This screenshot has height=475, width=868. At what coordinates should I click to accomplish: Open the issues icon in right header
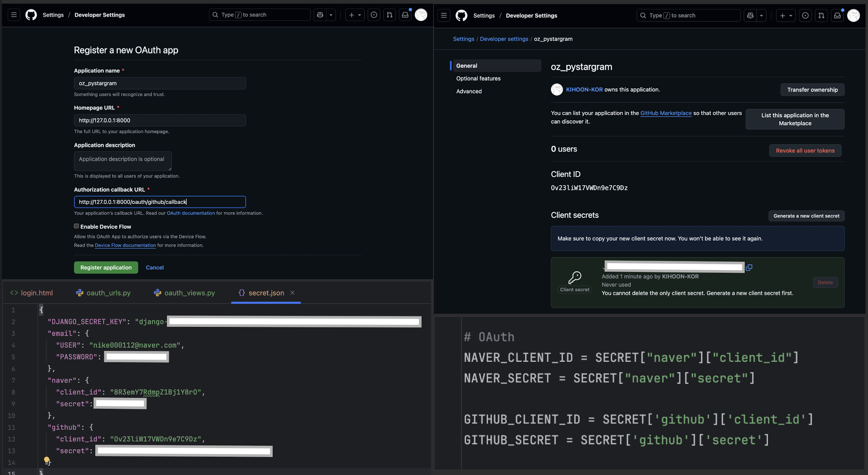(x=805, y=15)
